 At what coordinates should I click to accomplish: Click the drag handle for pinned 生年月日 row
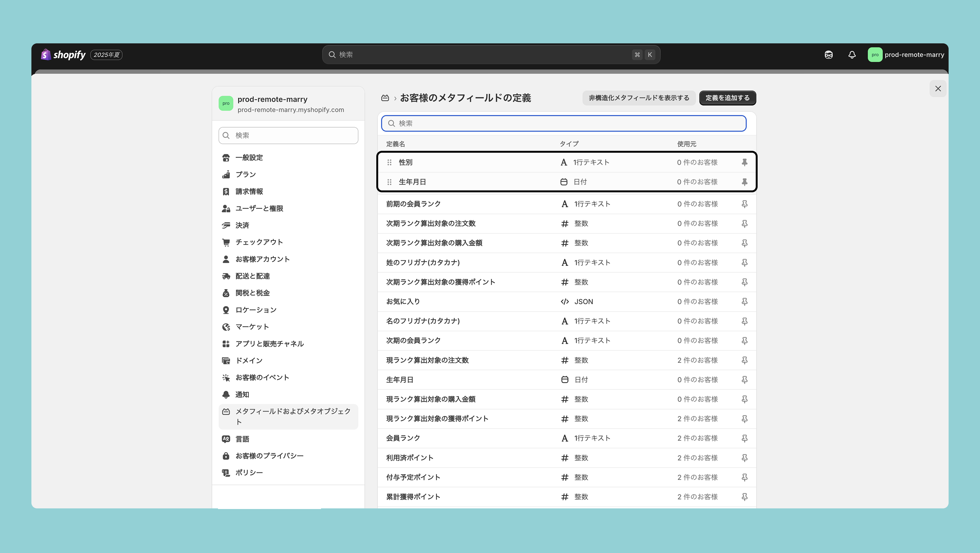click(x=389, y=182)
